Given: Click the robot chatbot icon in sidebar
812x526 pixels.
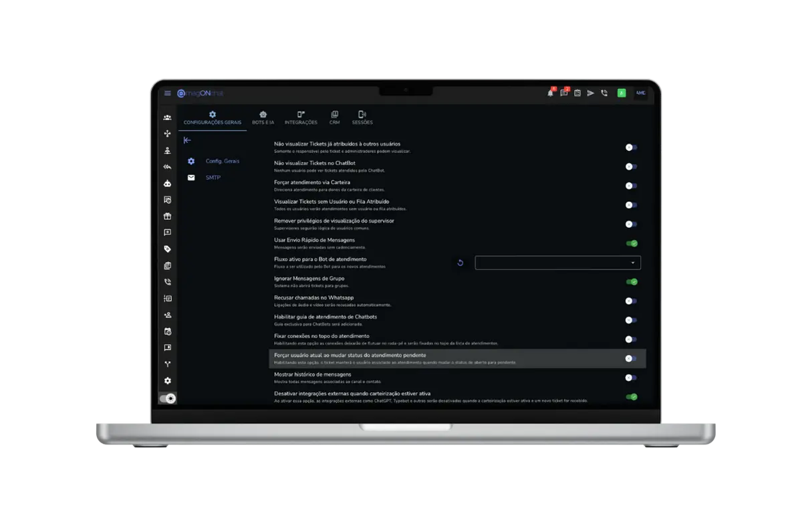Looking at the screenshot, I should tap(167, 183).
